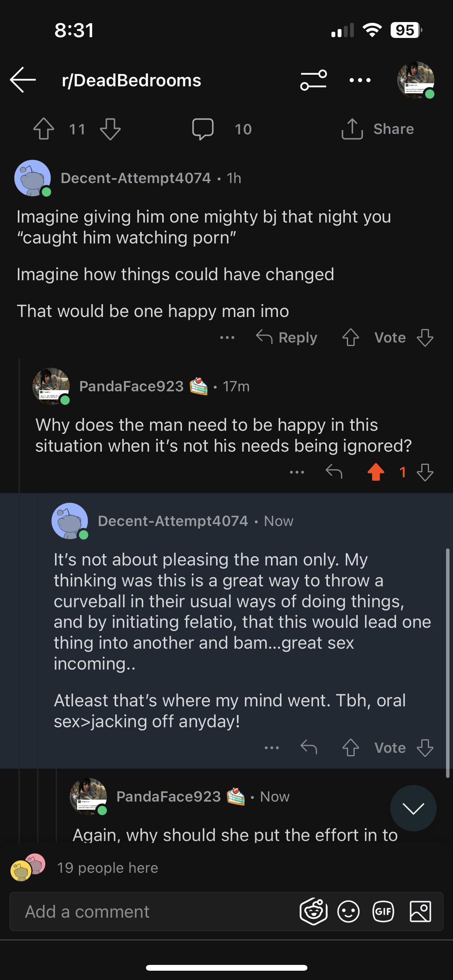This screenshot has height=980, width=453.
Task: Tap the r/DeadBedrooms title
Action: tap(131, 80)
